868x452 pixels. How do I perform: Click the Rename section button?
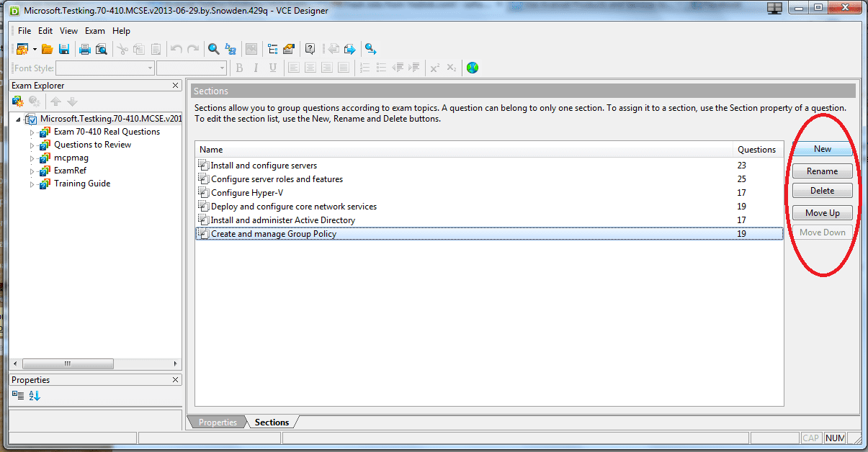pyautogui.click(x=823, y=171)
